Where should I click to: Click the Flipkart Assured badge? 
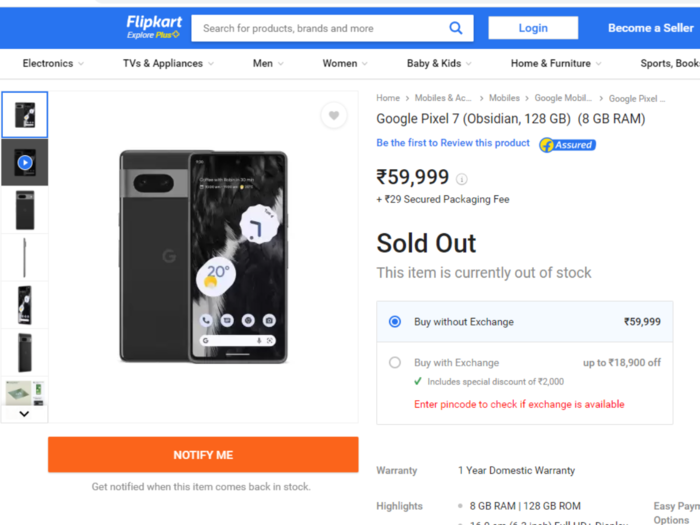click(x=567, y=145)
